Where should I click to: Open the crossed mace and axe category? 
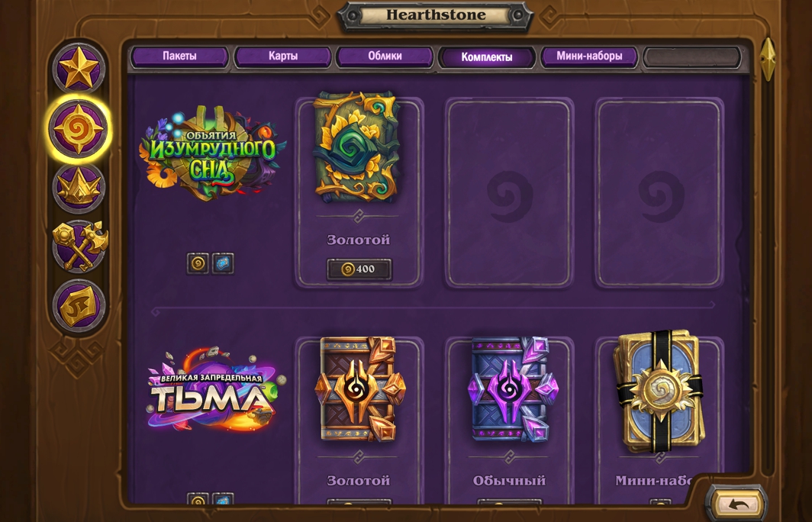[79, 246]
